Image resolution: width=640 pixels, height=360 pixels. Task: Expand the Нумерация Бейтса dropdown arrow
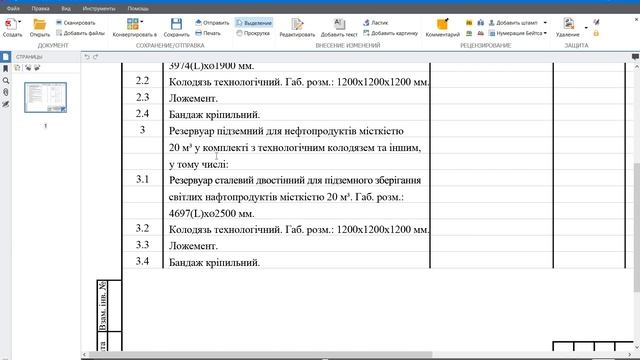click(545, 33)
